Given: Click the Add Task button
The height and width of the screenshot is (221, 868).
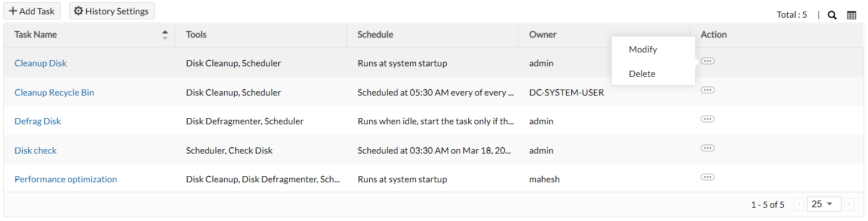Looking at the screenshot, I should (32, 11).
